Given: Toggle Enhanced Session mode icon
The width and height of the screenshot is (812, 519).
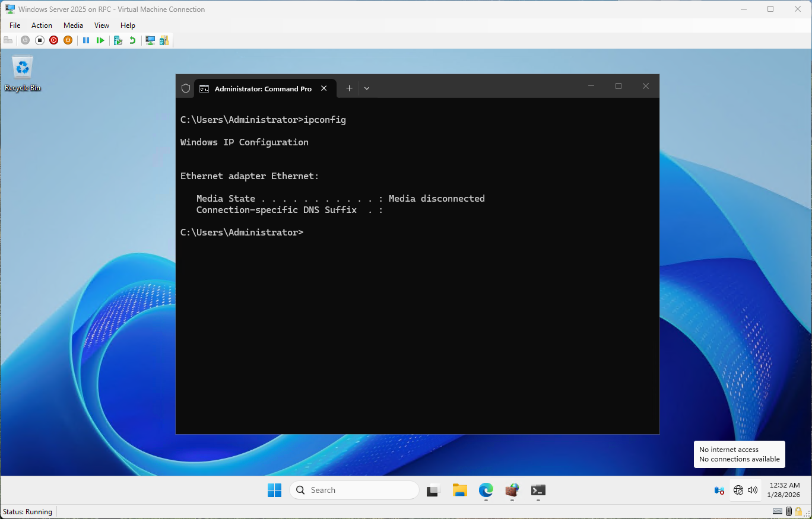Looking at the screenshot, I should point(150,40).
